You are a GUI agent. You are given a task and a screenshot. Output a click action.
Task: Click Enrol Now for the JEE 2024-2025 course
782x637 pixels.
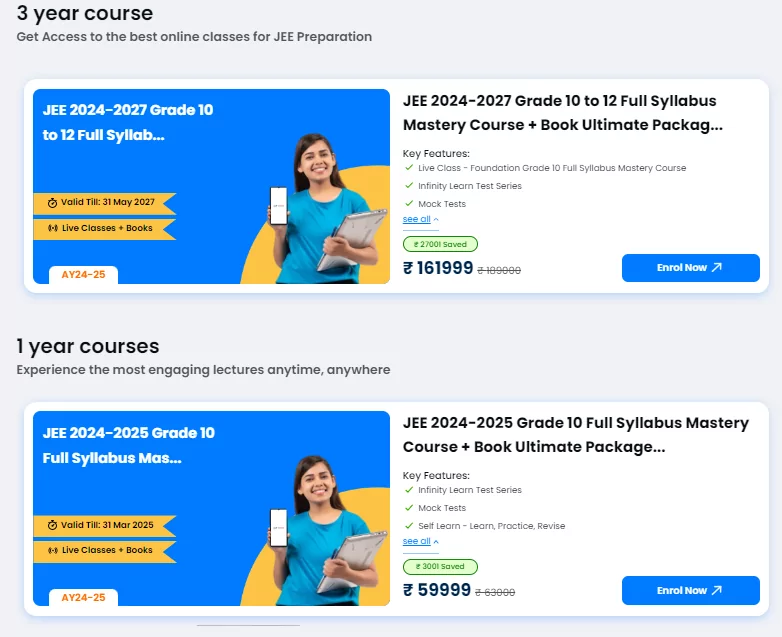pos(690,591)
